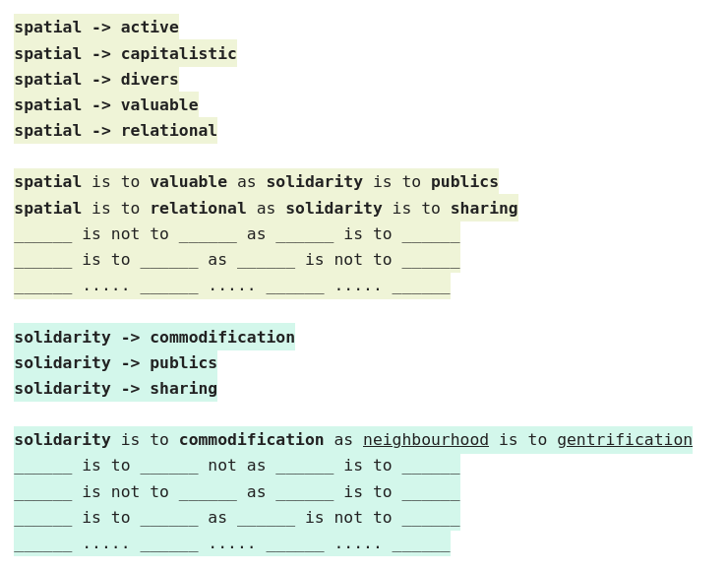728x571 pixels.
Task: Click last blank in green 'not as' line
Action: pyautogui.click(x=431, y=466)
